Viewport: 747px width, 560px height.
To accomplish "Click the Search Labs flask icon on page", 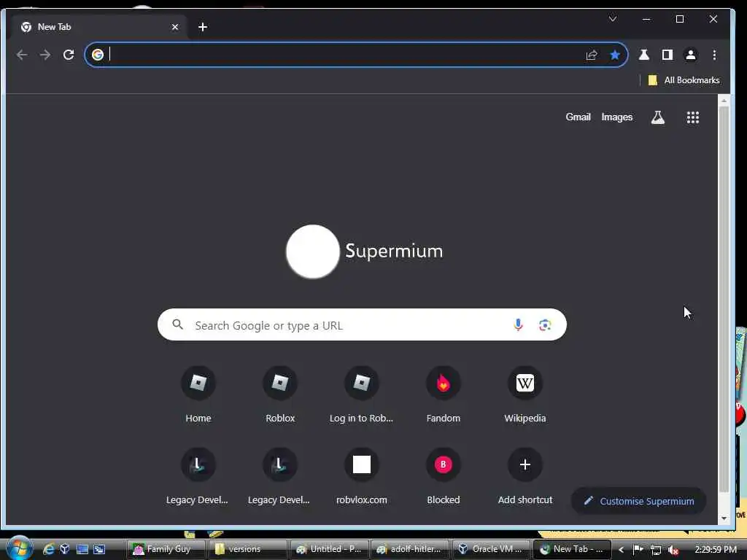I will (658, 117).
